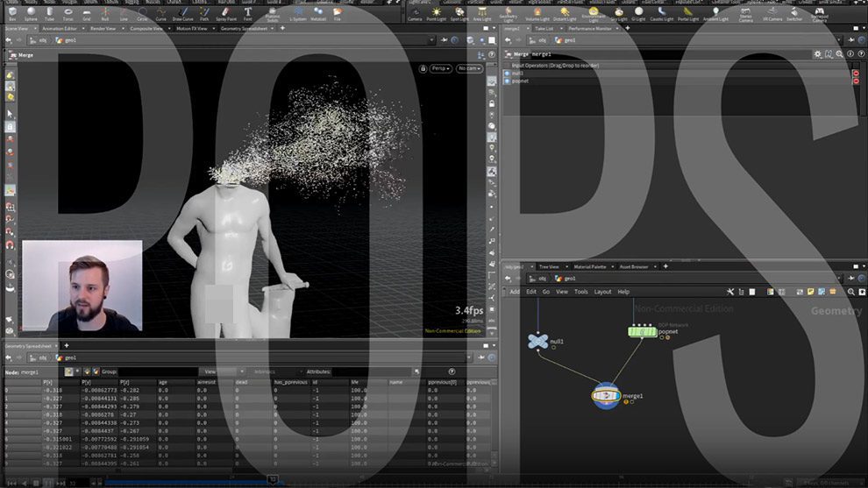Add a VR Camera from the shelf
Image resolution: width=868 pixels, height=488 pixels.
[x=772, y=13]
